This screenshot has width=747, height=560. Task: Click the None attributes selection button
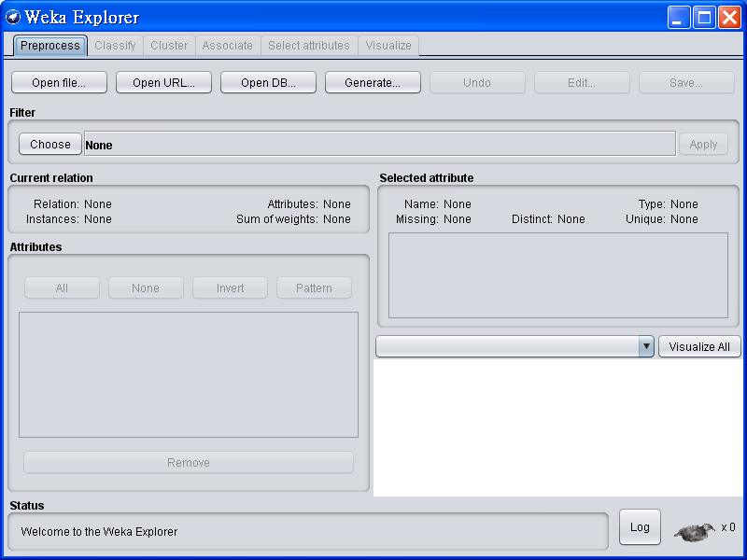146,287
